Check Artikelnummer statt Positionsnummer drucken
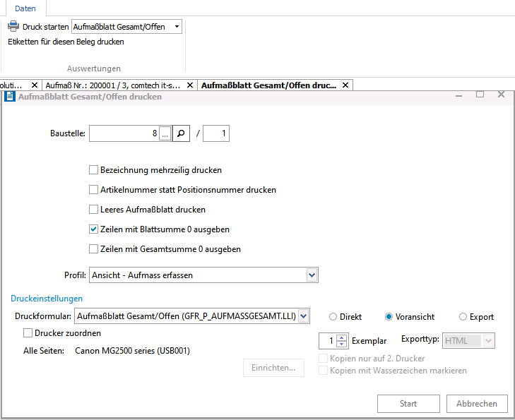 (x=93, y=190)
